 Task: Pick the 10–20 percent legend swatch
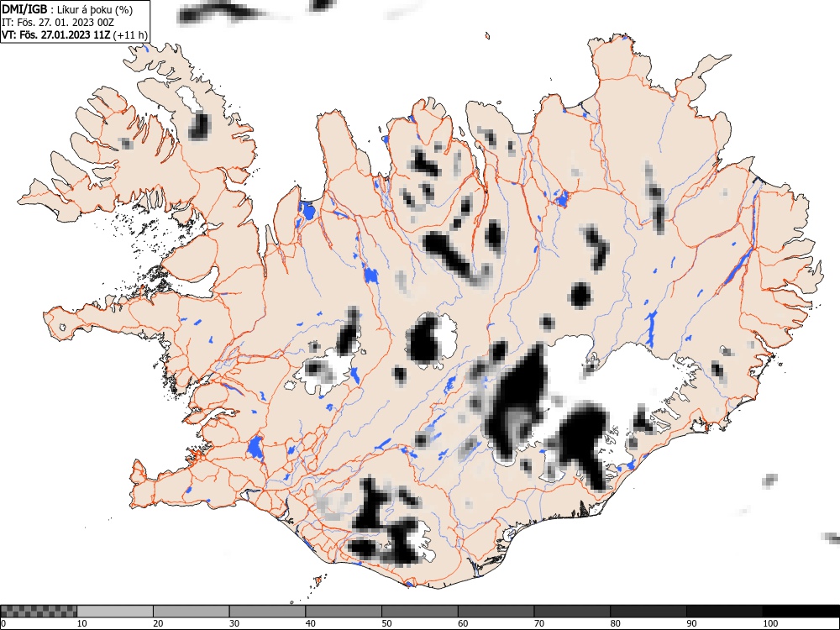115,612
